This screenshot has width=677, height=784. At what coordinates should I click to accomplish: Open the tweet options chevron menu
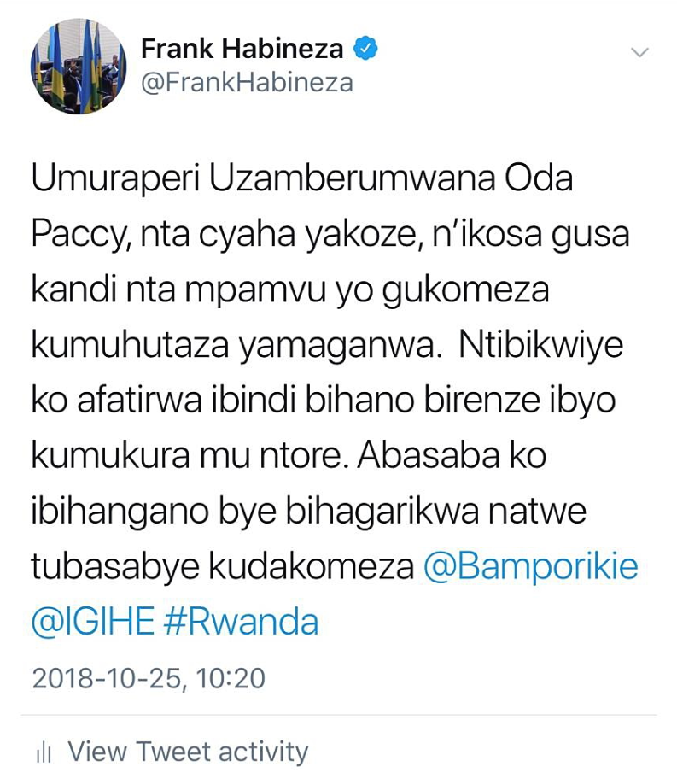(639, 52)
